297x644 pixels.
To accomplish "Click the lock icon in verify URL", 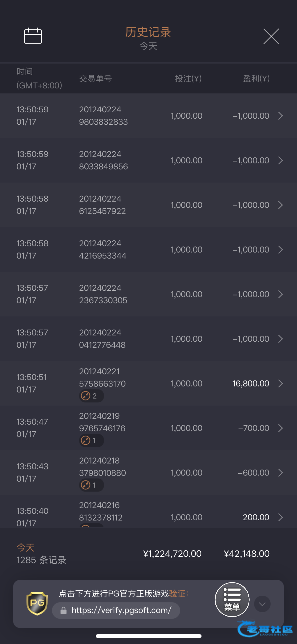I will (63, 610).
